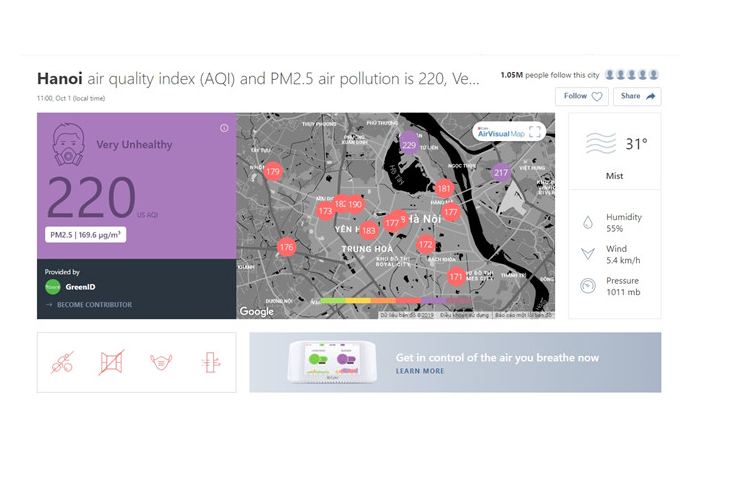
Task: Click the GreenID provider logo
Action: click(53, 287)
